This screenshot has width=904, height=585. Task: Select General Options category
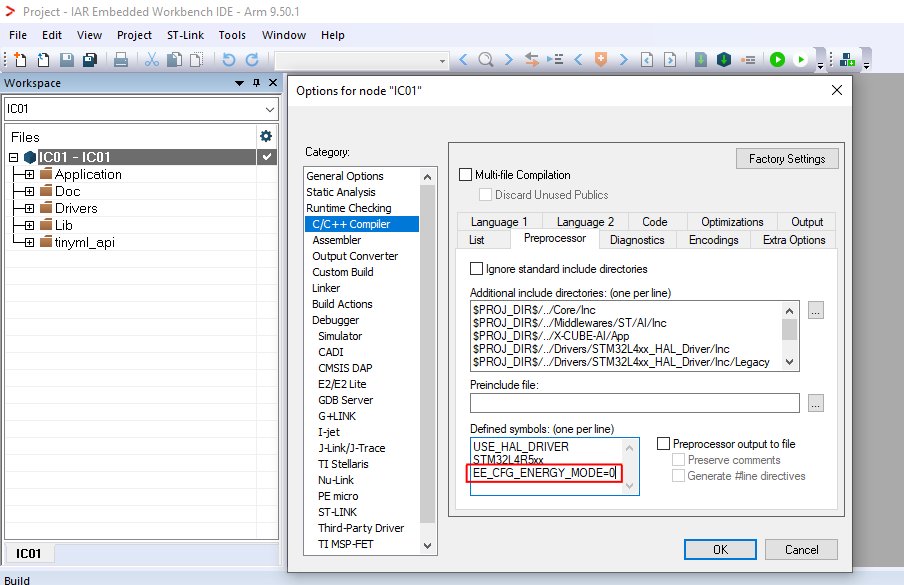345,176
